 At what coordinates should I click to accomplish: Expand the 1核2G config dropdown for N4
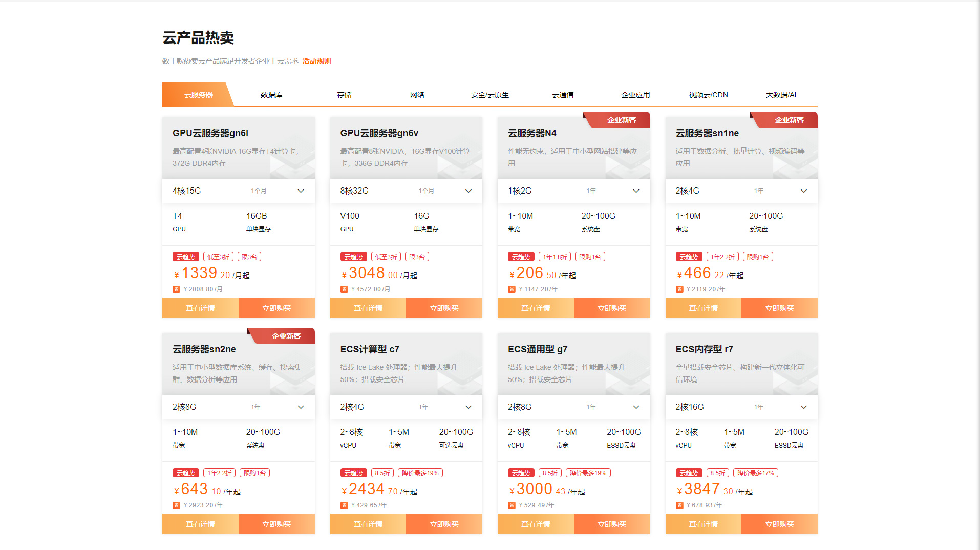coord(574,191)
